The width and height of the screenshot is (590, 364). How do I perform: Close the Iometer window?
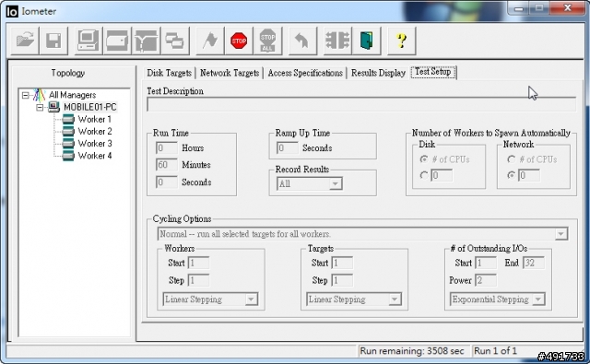coord(568,8)
